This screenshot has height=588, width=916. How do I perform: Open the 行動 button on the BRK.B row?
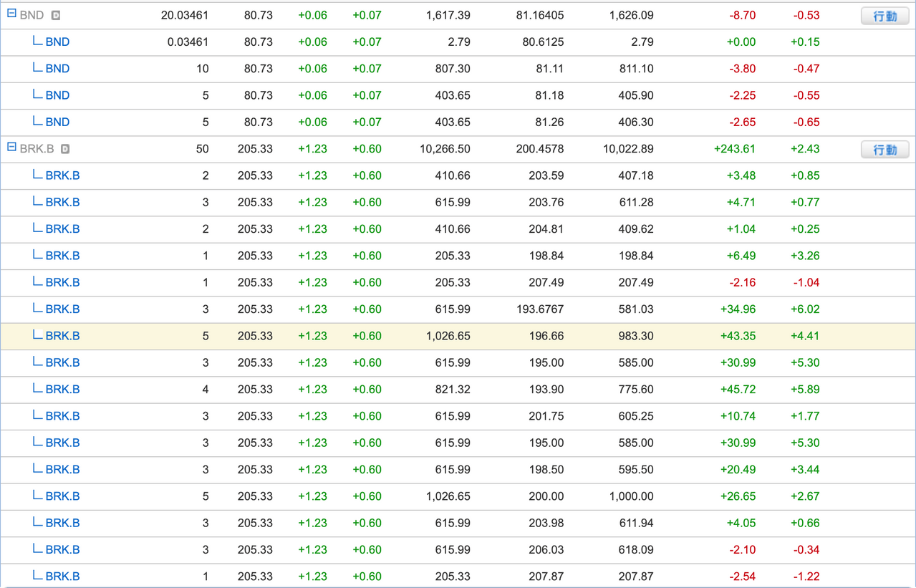(885, 150)
